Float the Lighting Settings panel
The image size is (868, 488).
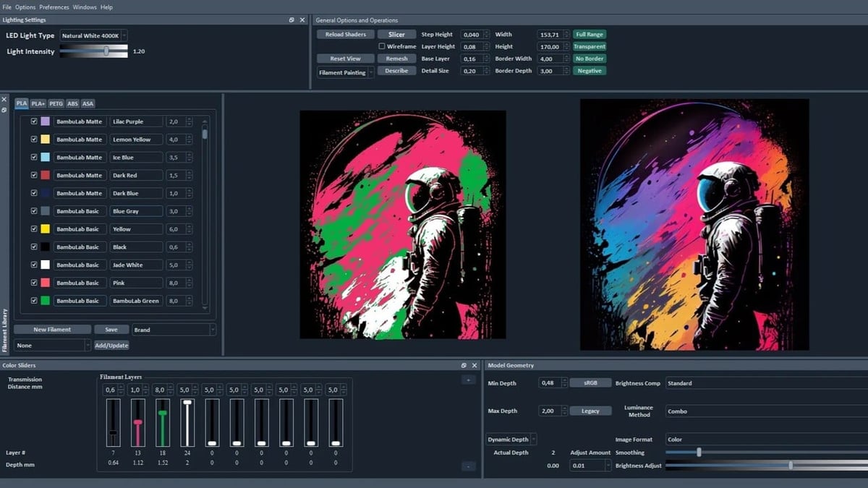point(292,20)
